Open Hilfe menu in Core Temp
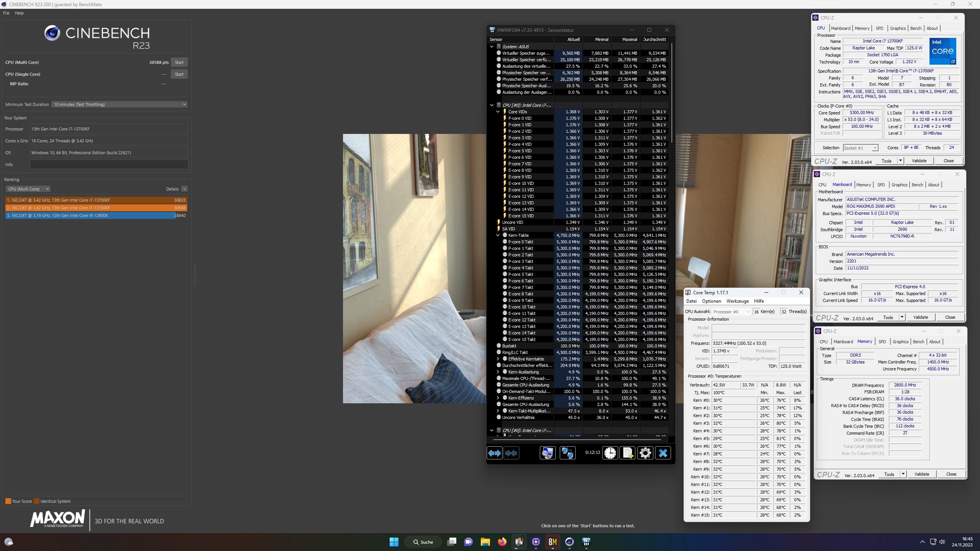This screenshot has width=980, height=551. (x=759, y=301)
